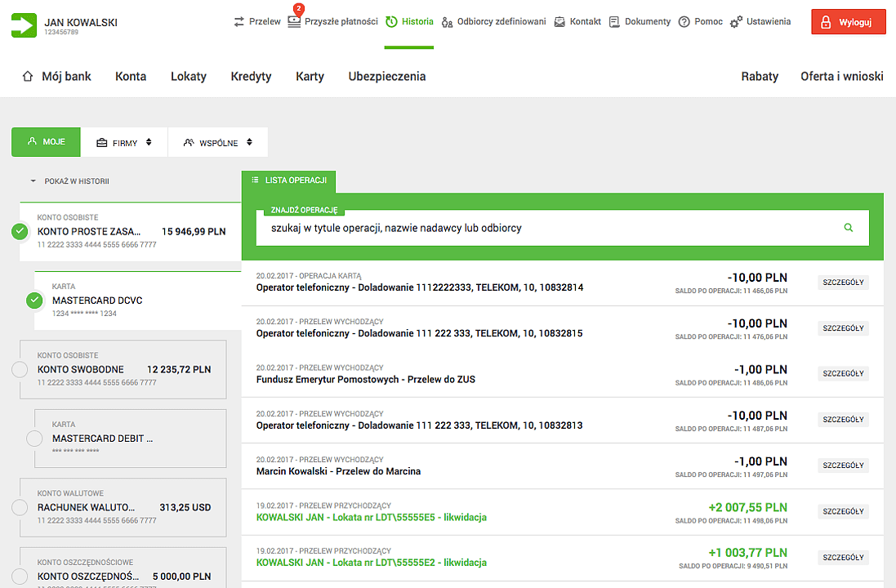Select the MASTERCARD DEBIT card circle
The height and width of the screenshot is (588, 896).
pyautogui.click(x=35, y=439)
